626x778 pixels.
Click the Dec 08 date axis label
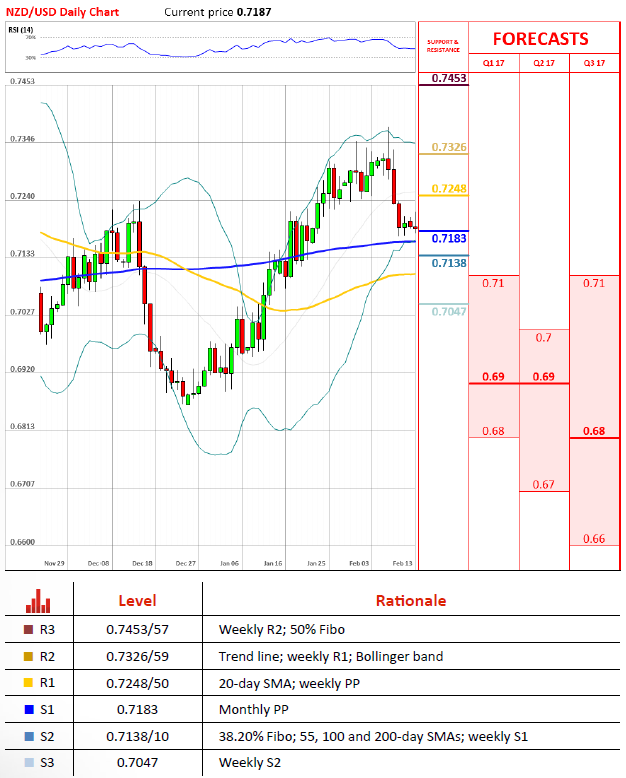98,563
